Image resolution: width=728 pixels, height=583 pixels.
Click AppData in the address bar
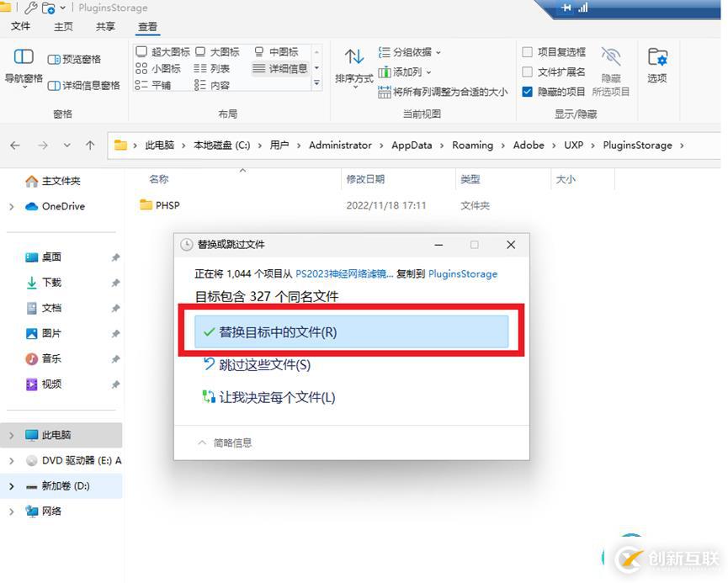tap(412, 146)
